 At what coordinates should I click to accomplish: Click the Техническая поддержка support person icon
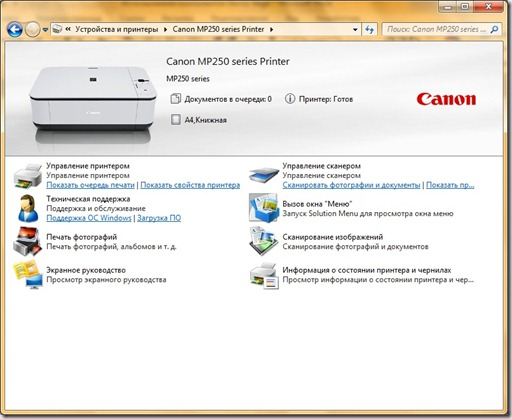pos(28,208)
